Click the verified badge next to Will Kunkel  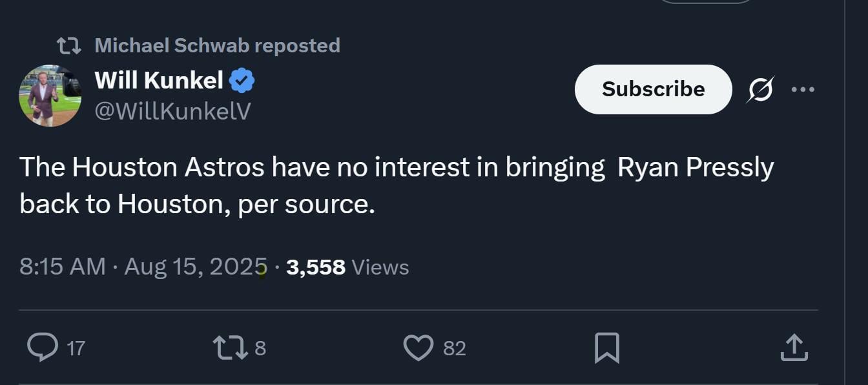coord(242,79)
